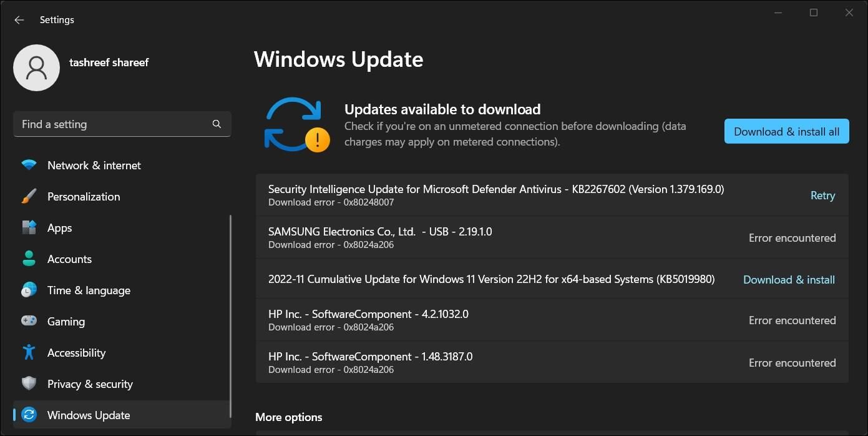Viewport: 868px width, 436px height.
Task: Click the Find a setting search box
Action: click(122, 124)
